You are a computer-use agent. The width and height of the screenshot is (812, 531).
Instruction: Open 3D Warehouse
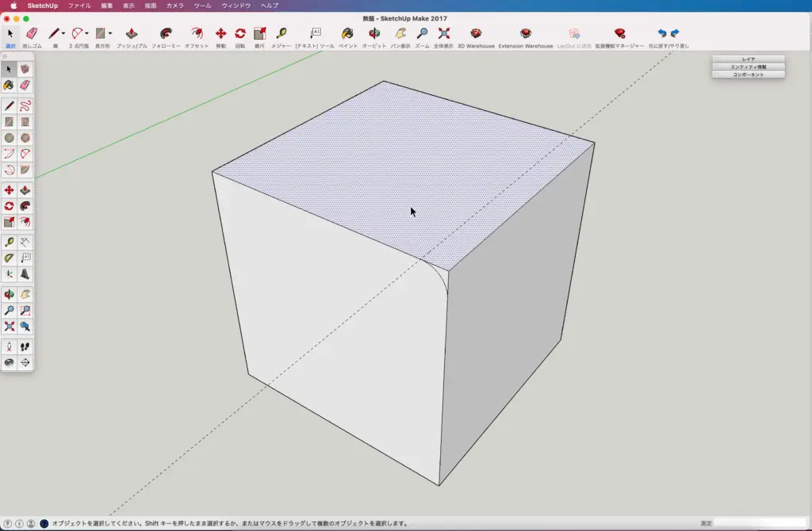point(476,33)
